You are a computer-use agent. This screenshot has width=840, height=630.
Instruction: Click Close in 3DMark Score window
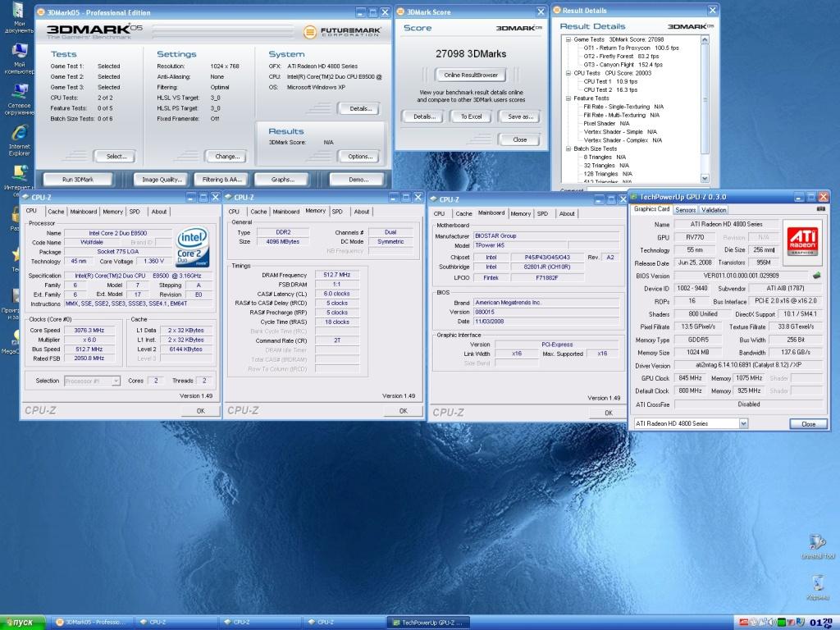point(519,139)
